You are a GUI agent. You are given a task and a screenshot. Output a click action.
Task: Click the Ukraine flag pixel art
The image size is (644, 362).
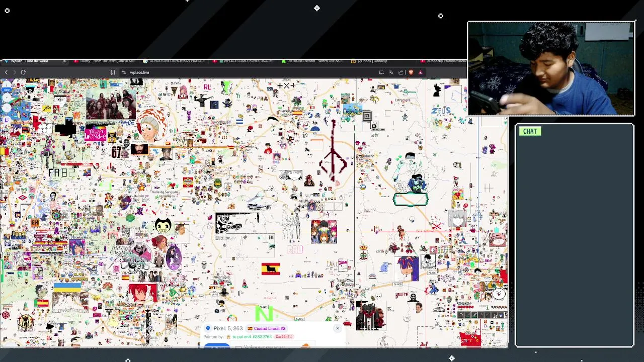(x=67, y=287)
